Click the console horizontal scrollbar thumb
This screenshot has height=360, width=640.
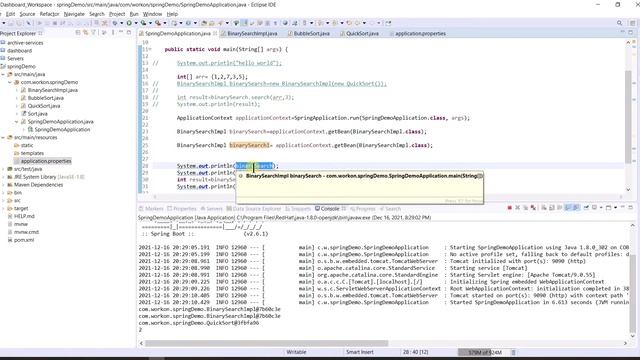click(x=267, y=343)
